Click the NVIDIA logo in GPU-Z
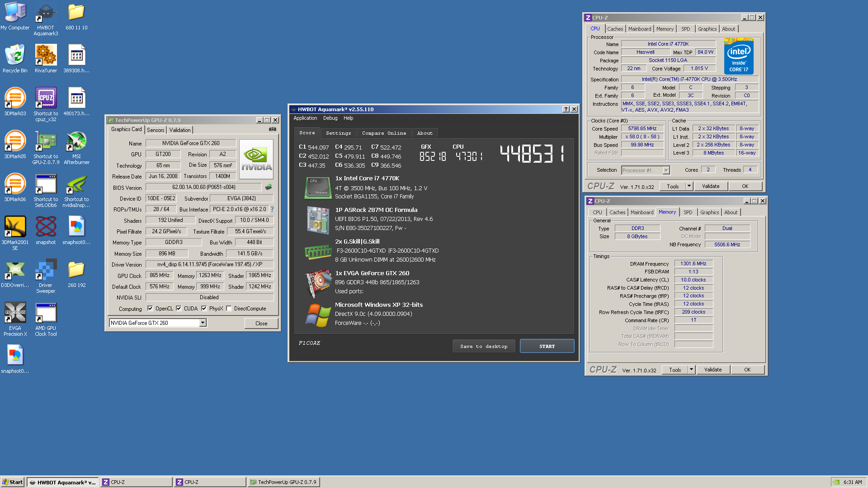The width and height of the screenshot is (868, 488). 256,159
